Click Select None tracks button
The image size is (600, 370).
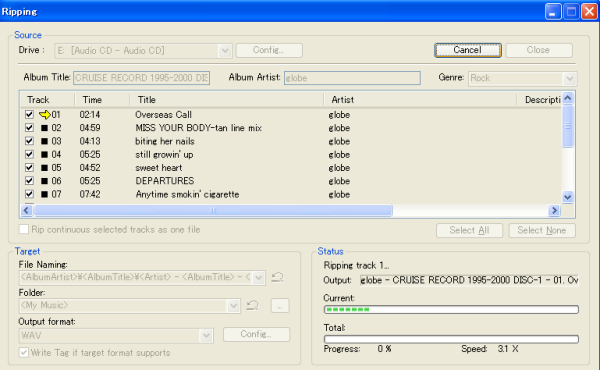click(x=542, y=230)
